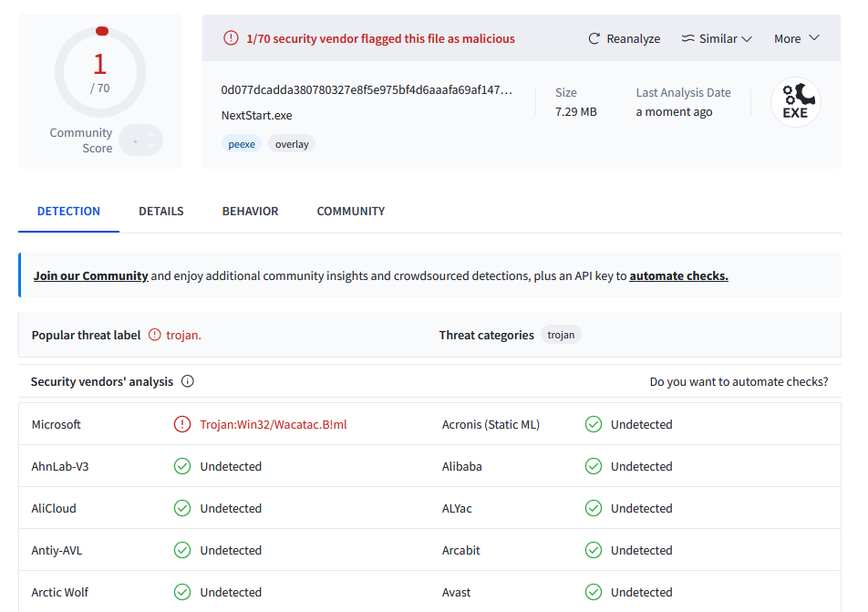Screen dimensions: 868x612
Task: Click the Trojan:Win32/Wacatac.B!ml detection result
Action: tap(274, 424)
